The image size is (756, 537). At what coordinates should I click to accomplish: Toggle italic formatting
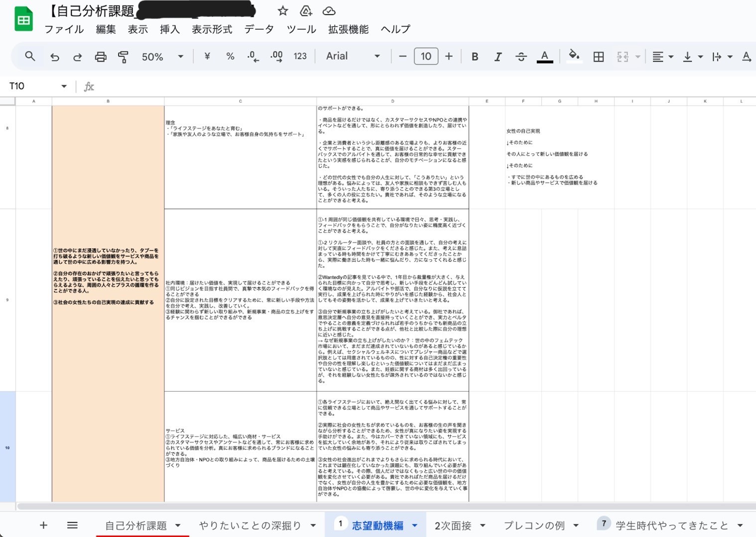pyautogui.click(x=498, y=57)
